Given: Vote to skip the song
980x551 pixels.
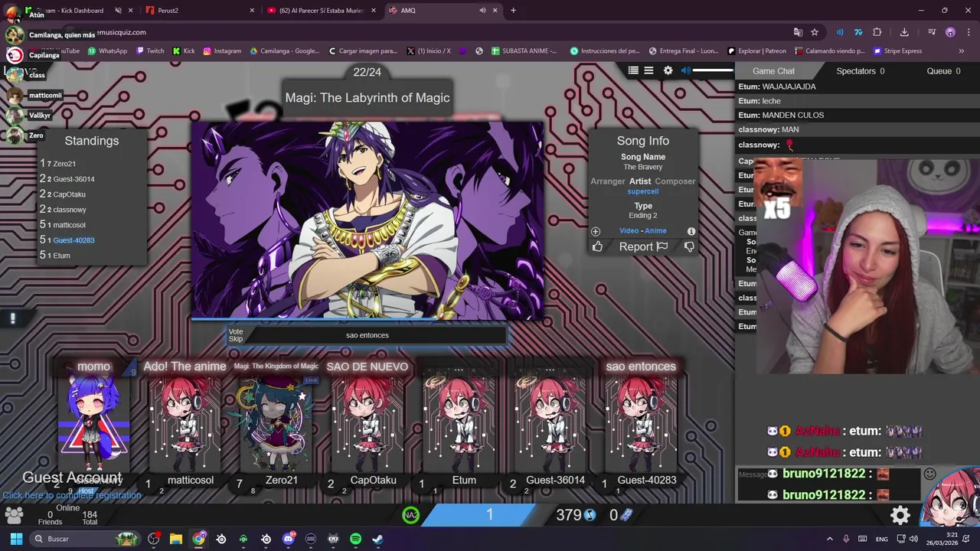Looking at the screenshot, I should 236,335.
